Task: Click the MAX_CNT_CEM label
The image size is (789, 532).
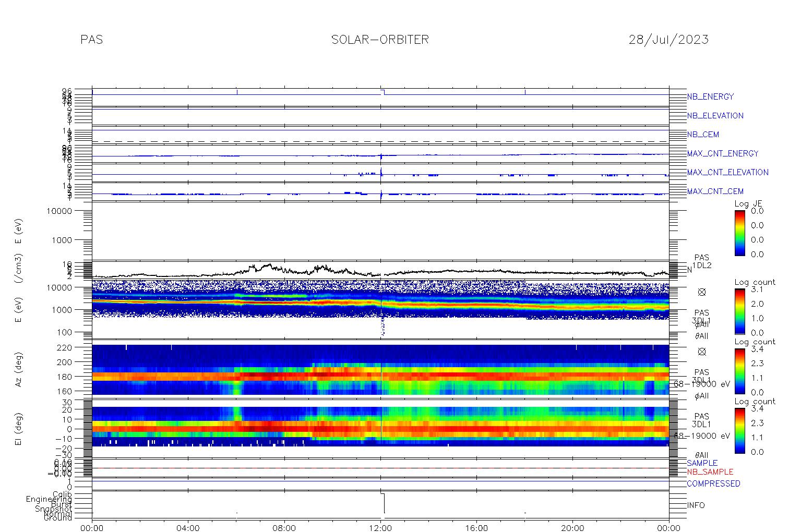Action: [x=715, y=191]
